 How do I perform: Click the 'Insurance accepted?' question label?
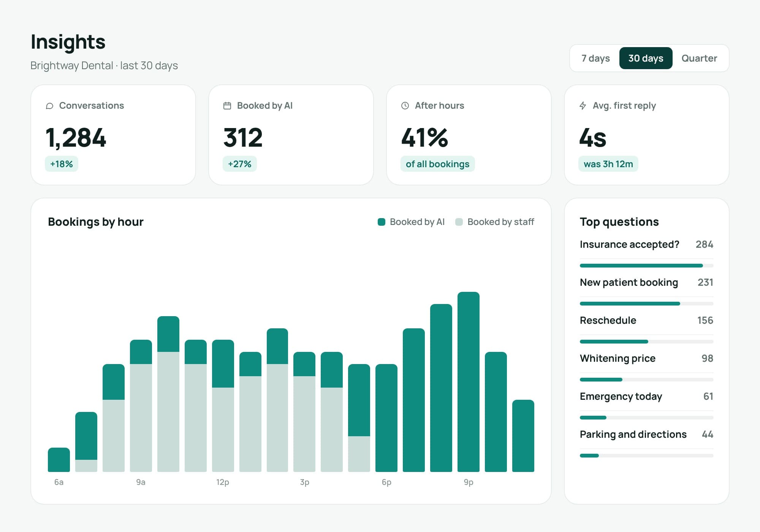click(x=629, y=244)
